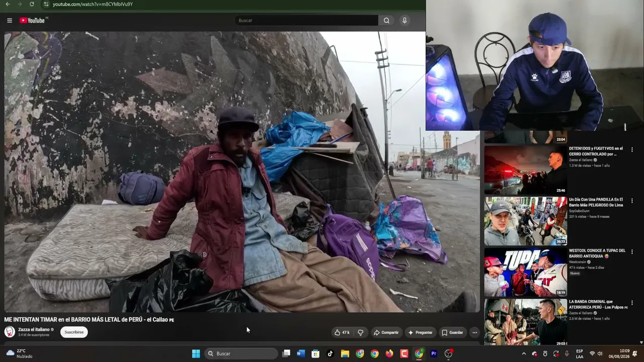The width and height of the screenshot is (644, 362).
Task: Open options for 'DETEN1DOS y FUGIT1VOS' video
Action: (632, 149)
